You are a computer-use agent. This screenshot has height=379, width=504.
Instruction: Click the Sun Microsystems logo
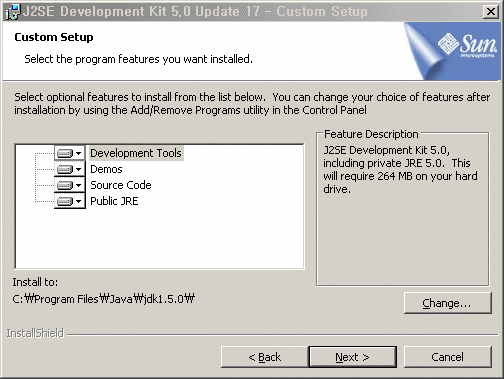point(467,46)
